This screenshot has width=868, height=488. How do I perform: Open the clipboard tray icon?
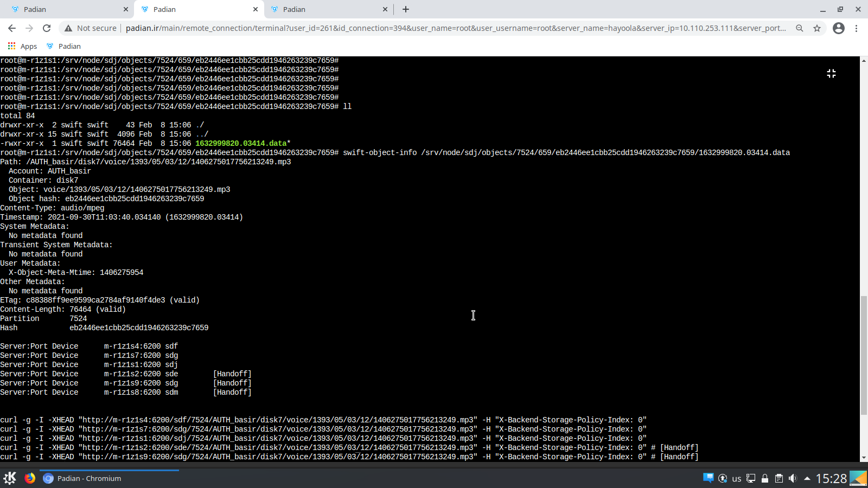[779, 478]
